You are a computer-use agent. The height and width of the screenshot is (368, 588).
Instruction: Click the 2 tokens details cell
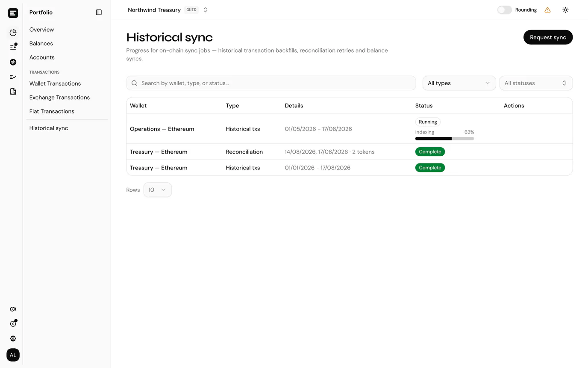click(329, 152)
